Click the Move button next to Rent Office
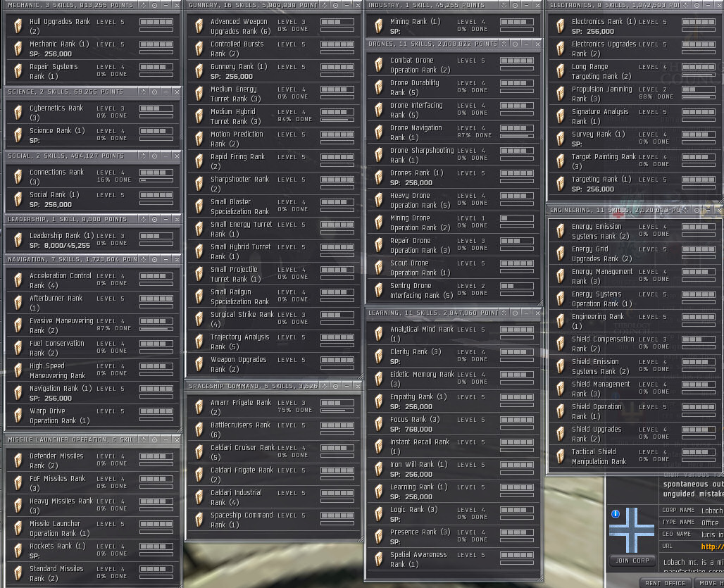The height and width of the screenshot is (588, 724). [x=709, y=583]
